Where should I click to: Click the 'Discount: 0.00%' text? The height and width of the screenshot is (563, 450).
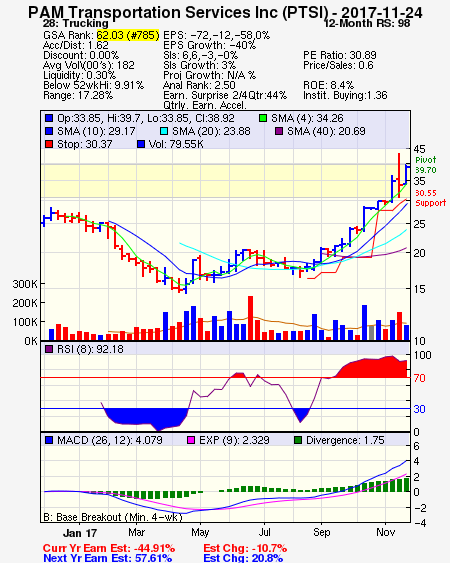pos(81,55)
